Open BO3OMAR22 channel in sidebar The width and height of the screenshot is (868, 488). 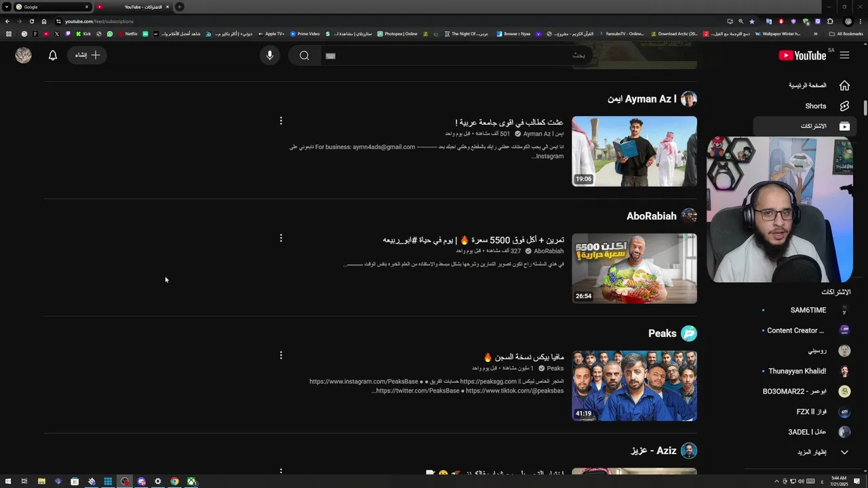click(x=805, y=392)
